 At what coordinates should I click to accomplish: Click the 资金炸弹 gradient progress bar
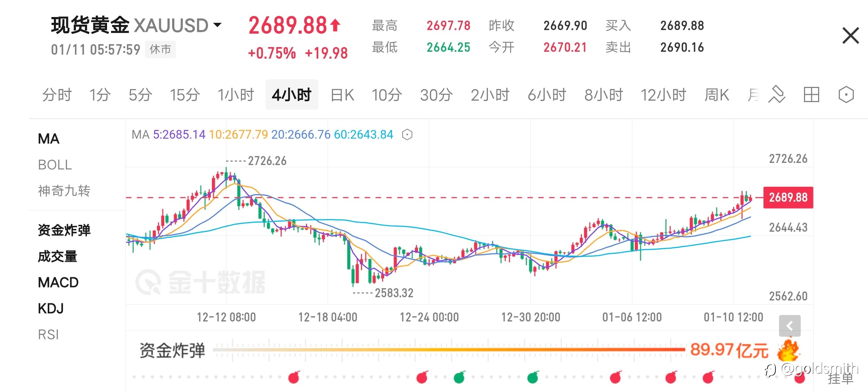coord(449,349)
